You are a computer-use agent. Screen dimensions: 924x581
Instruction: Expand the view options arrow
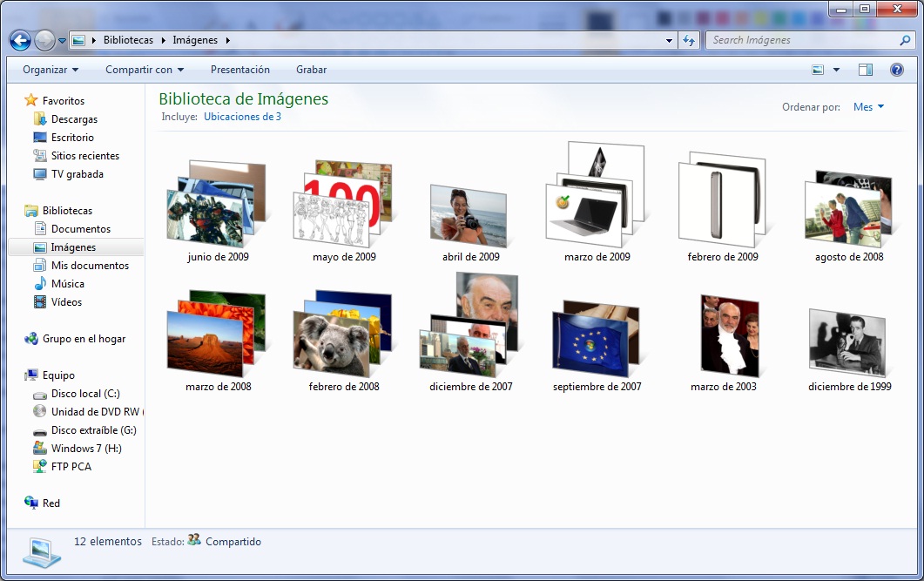[x=837, y=70]
